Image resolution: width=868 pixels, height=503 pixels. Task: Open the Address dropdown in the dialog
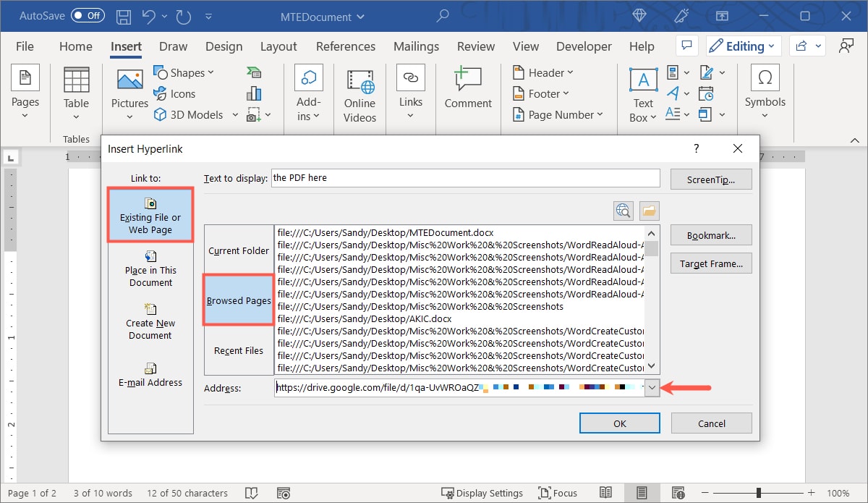[x=651, y=388]
